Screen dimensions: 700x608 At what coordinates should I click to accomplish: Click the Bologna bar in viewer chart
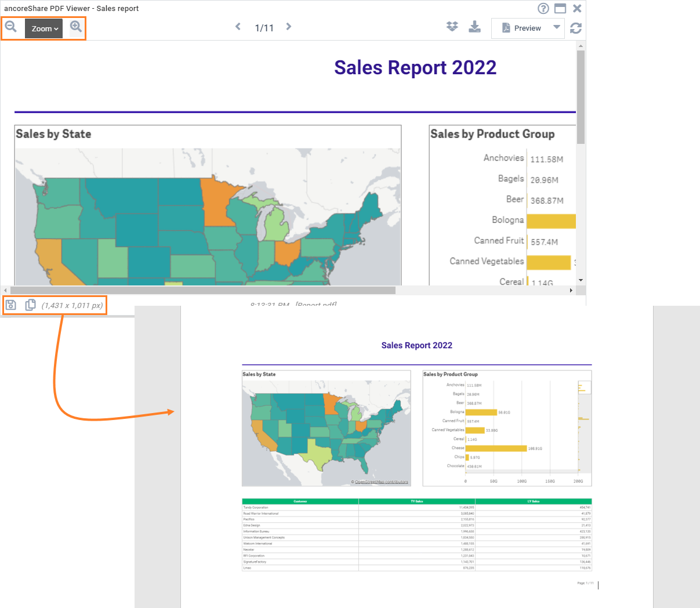point(551,221)
